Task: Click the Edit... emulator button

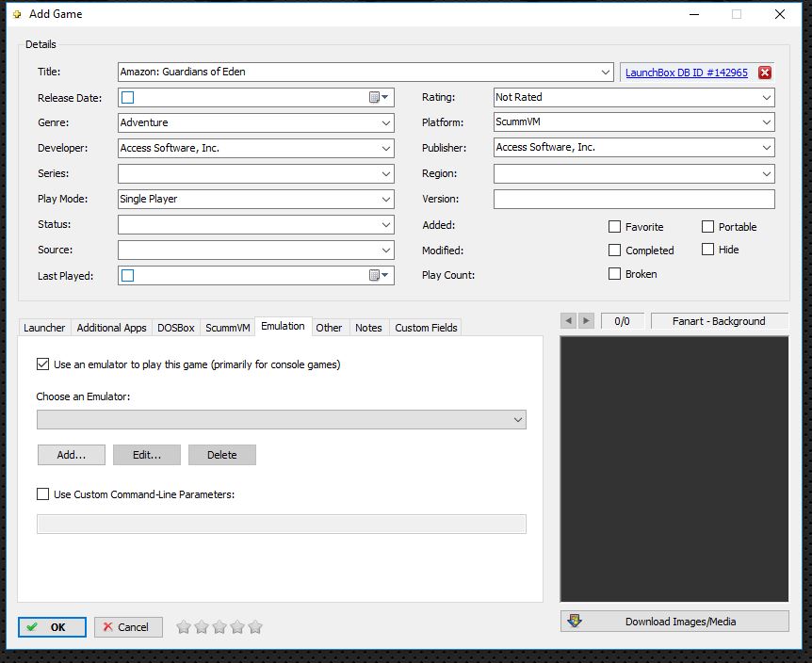Action: tap(147, 455)
